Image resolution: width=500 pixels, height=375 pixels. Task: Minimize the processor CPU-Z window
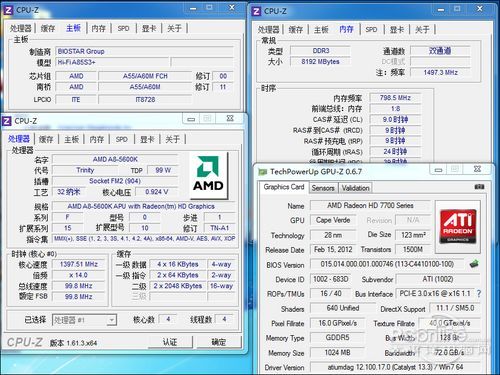coord(191,119)
